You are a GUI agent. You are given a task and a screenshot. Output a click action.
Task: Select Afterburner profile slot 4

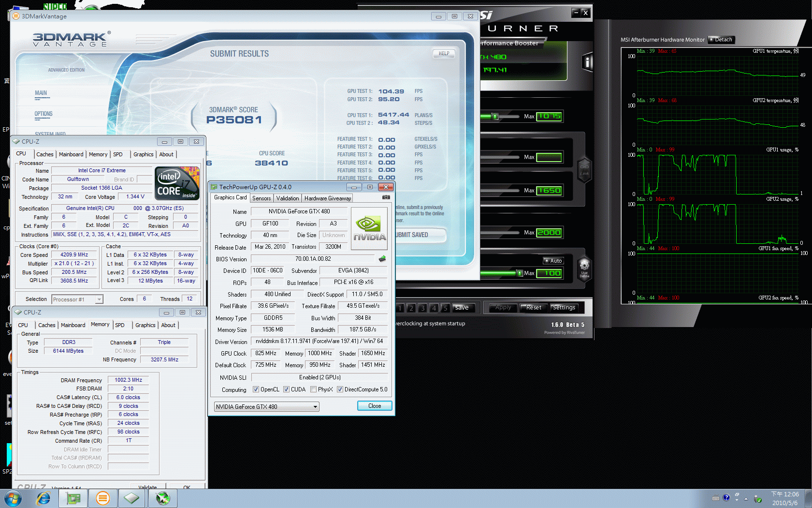coord(434,308)
